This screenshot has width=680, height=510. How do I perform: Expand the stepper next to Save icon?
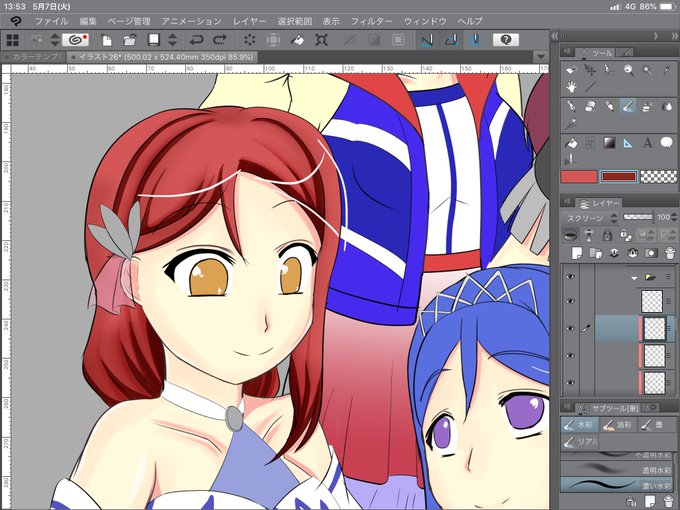pyautogui.click(x=173, y=40)
